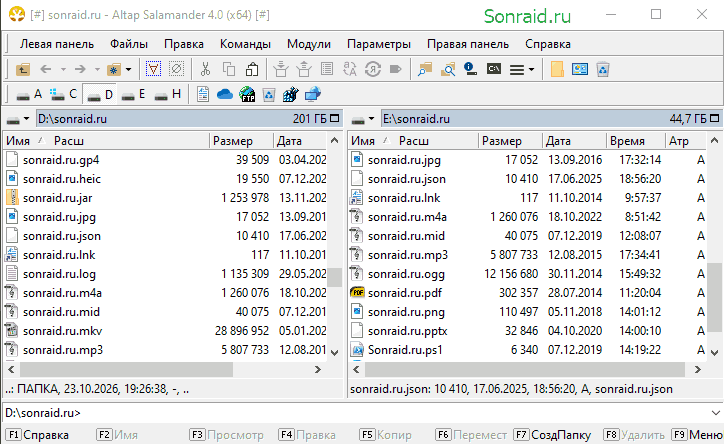Go to parent directory via toolbar folder icon
Screen dimensions: 724x444
23,70
